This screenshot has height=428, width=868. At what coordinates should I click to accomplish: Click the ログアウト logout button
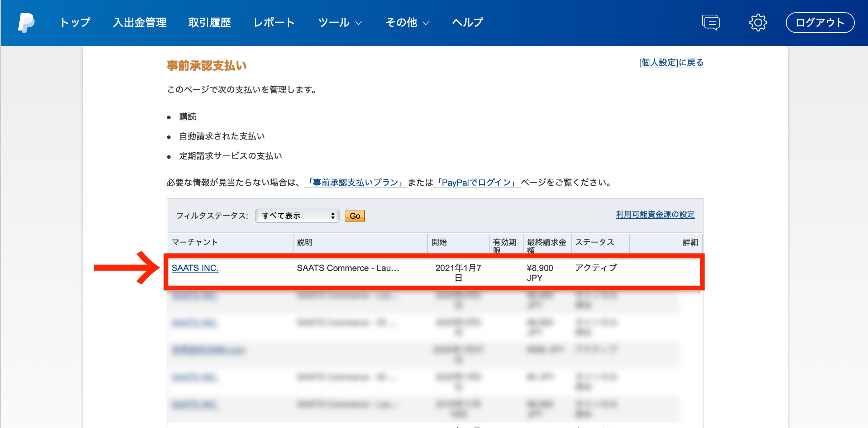tap(820, 23)
